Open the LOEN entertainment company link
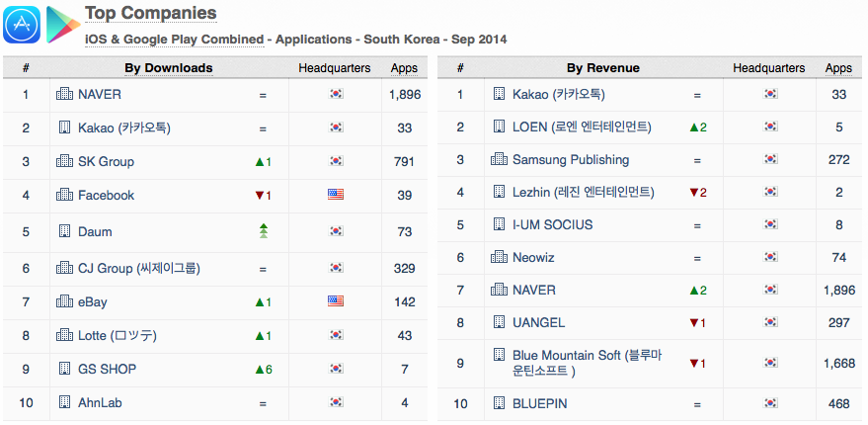Viewport: 868px width, 425px height. click(582, 127)
